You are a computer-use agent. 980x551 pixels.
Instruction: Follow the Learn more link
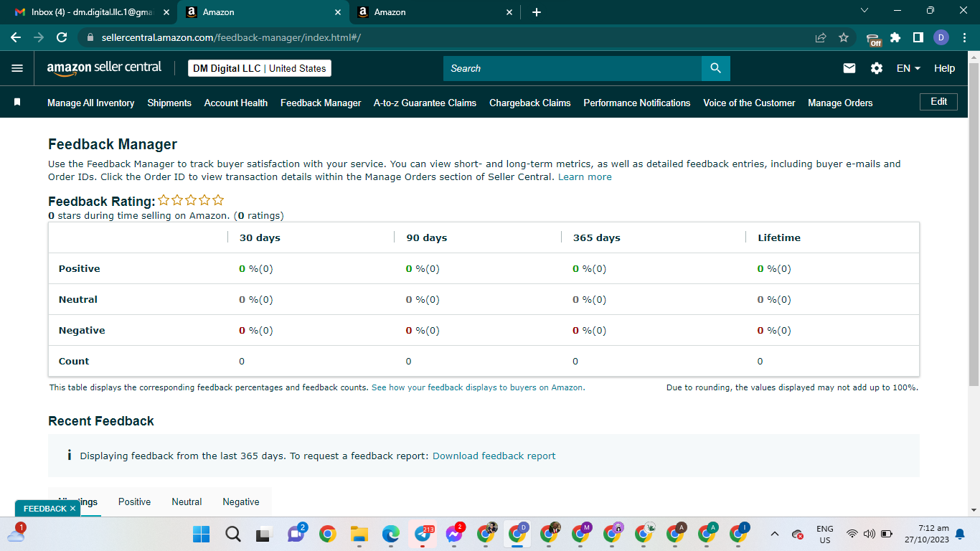pos(585,176)
